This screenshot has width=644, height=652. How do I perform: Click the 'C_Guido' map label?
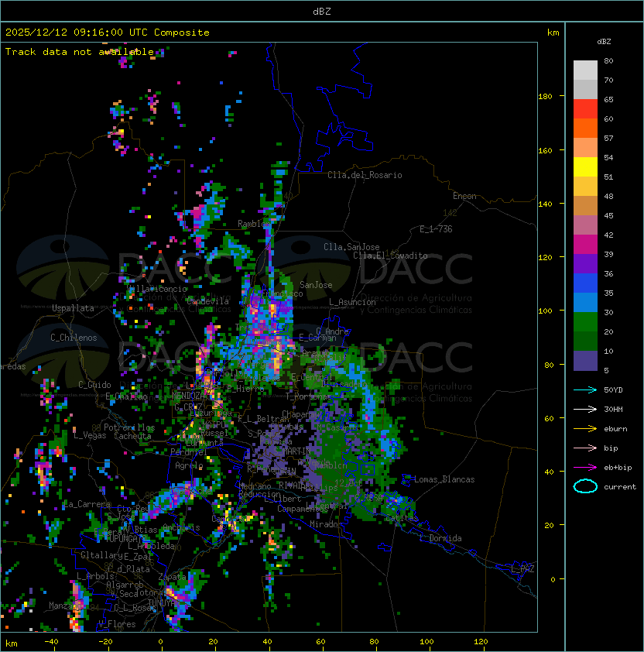click(x=94, y=385)
